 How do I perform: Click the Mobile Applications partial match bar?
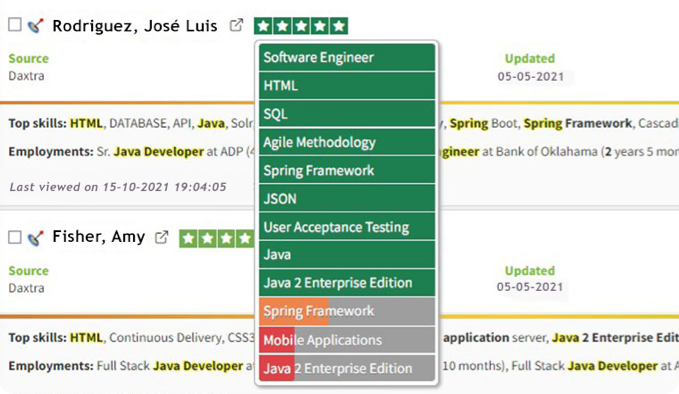(x=347, y=340)
